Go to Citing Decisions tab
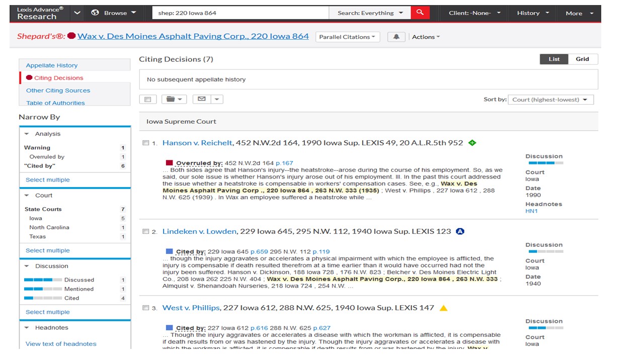The width and height of the screenshot is (644, 362). (59, 78)
